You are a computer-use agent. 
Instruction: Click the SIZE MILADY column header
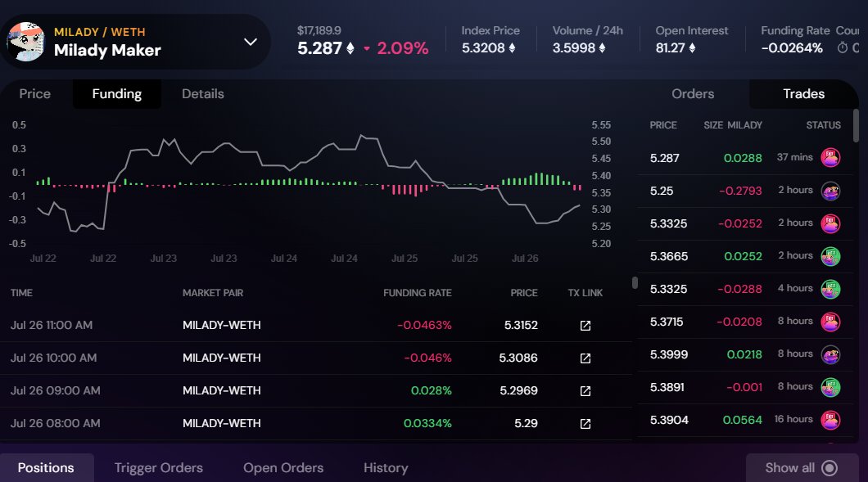click(x=733, y=125)
